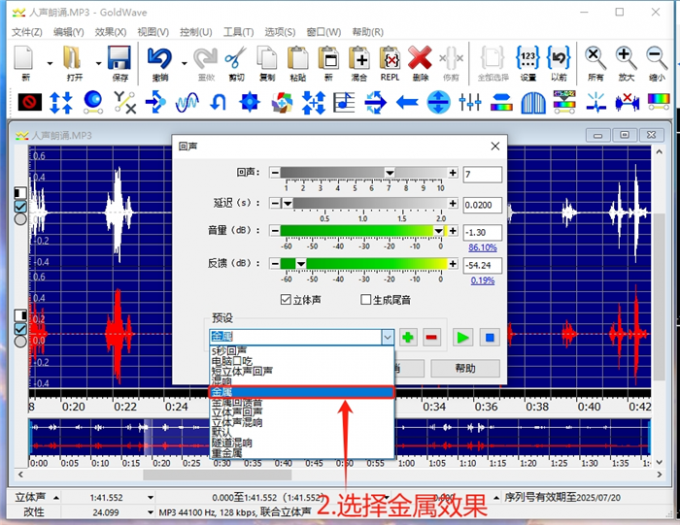Toggle the 立体声 stereo checkbox
Screen dimensions: 680x525
pos(285,300)
